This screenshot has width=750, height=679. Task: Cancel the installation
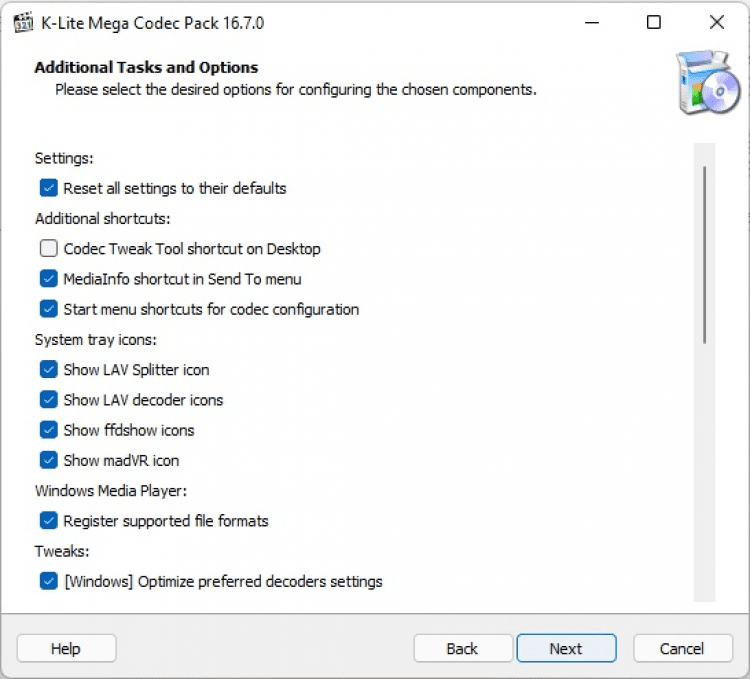[683, 649]
